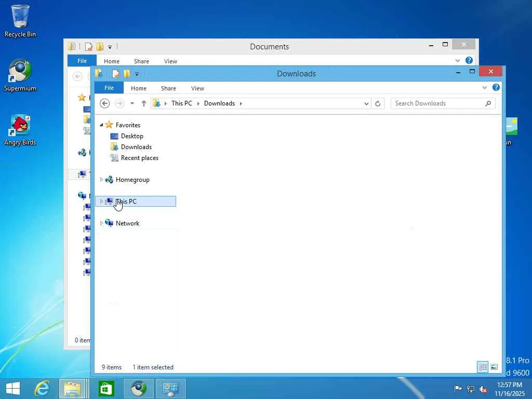Click New folder icon in Documents quick access toolbar
The height and width of the screenshot is (399, 532).
100,46
